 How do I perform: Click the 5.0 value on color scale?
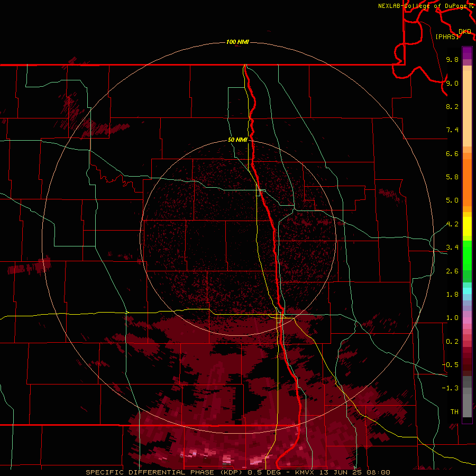[x=452, y=200]
